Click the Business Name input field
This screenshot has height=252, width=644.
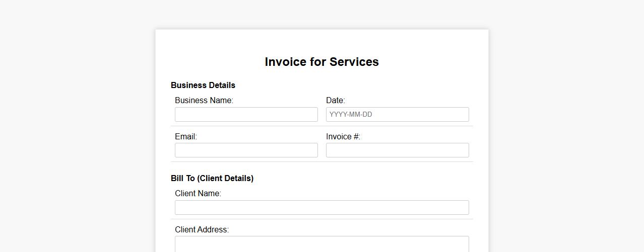point(246,114)
